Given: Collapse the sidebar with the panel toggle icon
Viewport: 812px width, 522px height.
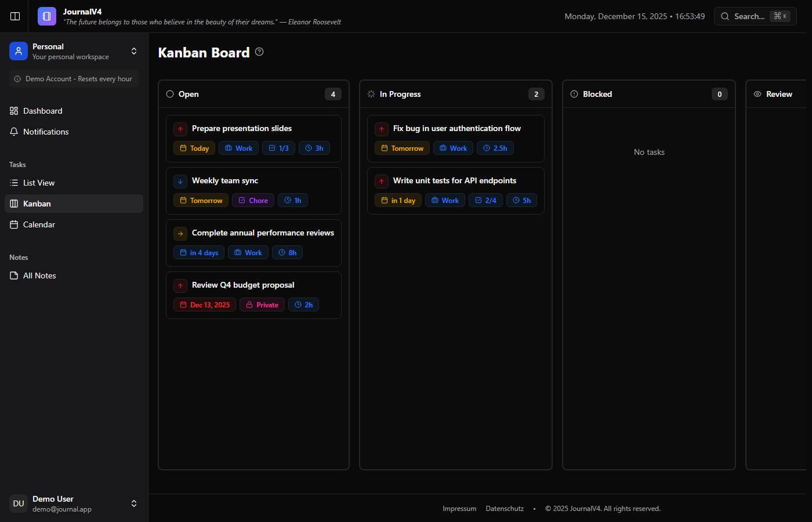Looking at the screenshot, I should (x=14, y=16).
